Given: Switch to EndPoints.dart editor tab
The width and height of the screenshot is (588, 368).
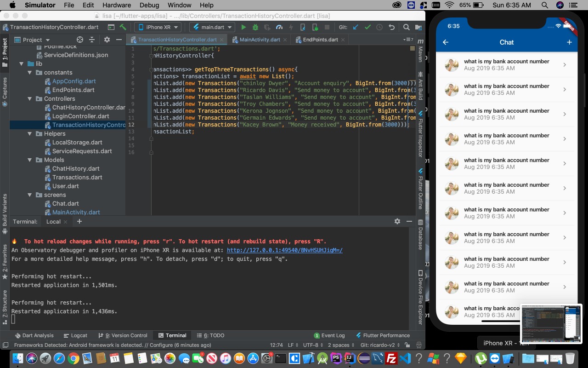Looking at the screenshot, I should tap(320, 40).
